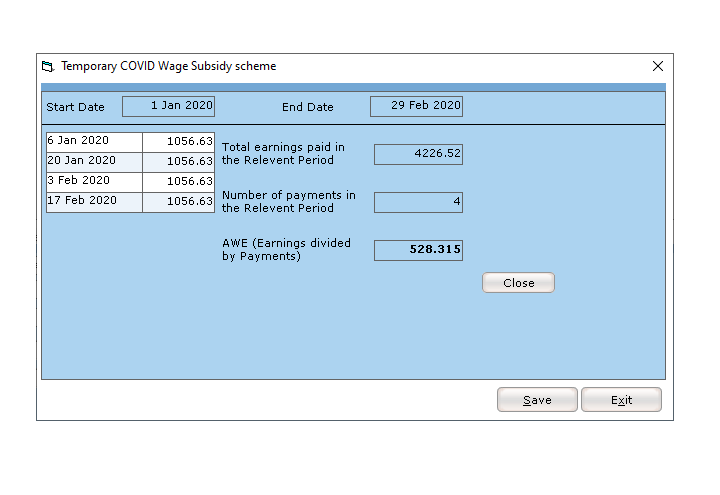Select the End Date field
Viewport: 720px width, 495px height.
pos(416,106)
